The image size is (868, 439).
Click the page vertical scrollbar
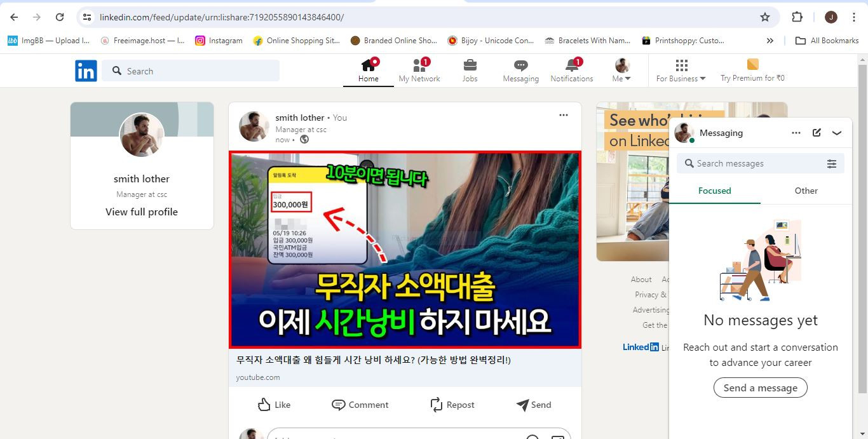point(862,228)
